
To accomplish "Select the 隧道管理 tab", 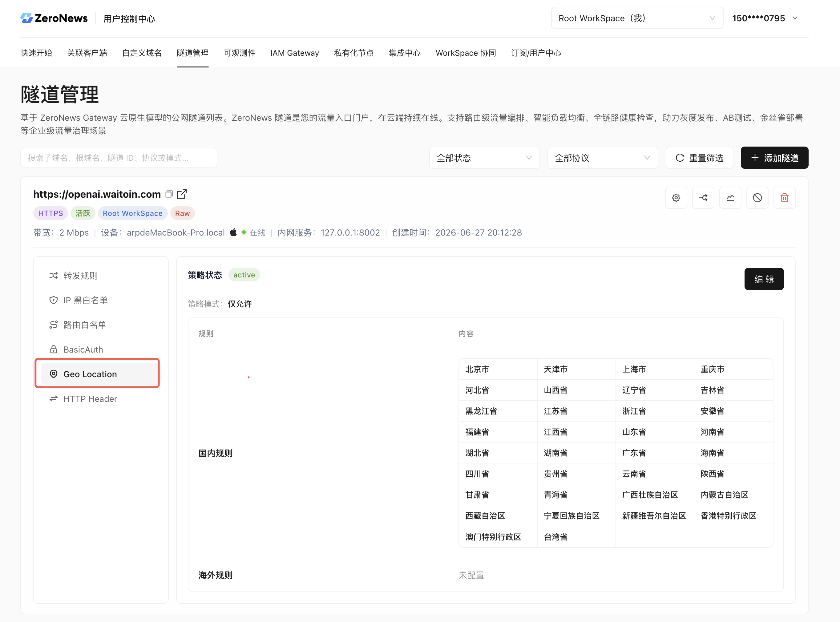I will coord(193,53).
